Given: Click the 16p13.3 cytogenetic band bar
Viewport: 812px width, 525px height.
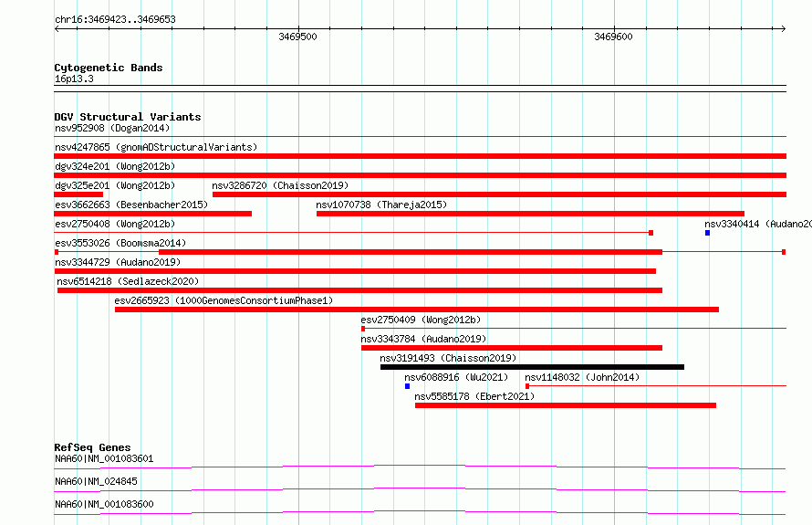Looking at the screenshot, I should tap(420, 89).
